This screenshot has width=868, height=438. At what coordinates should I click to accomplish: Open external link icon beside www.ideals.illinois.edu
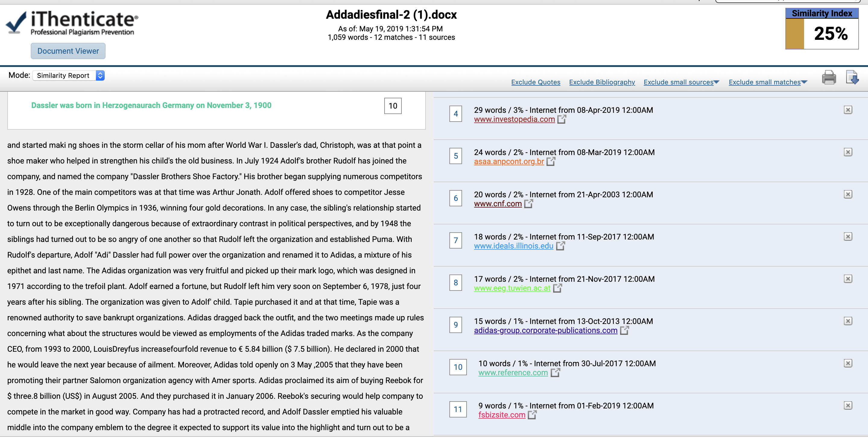pyautogui.click(x=560, y=246)
